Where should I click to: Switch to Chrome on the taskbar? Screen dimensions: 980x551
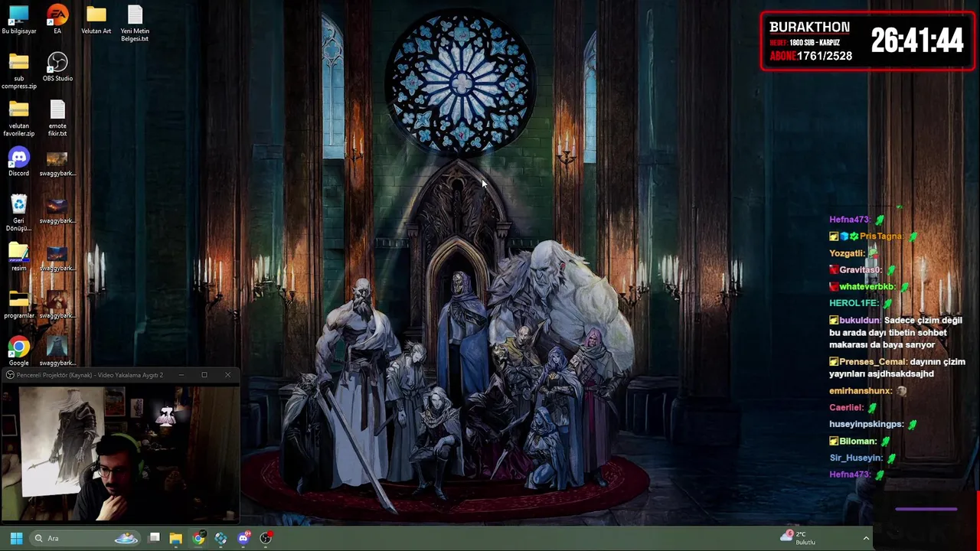click(198, 538)
